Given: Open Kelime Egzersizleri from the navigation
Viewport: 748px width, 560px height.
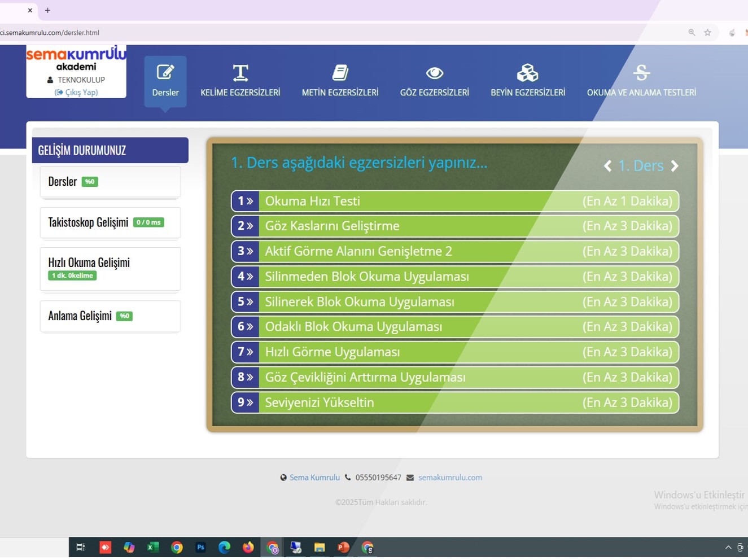Looking at the screenshot, I should [x=240, y=81].
